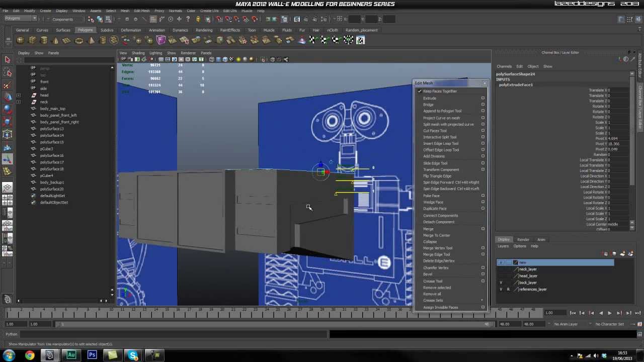Viewport: 644px width, 362px height.
Task: Choose the Soft Modification tool
Action: click(x=8, y=147)
